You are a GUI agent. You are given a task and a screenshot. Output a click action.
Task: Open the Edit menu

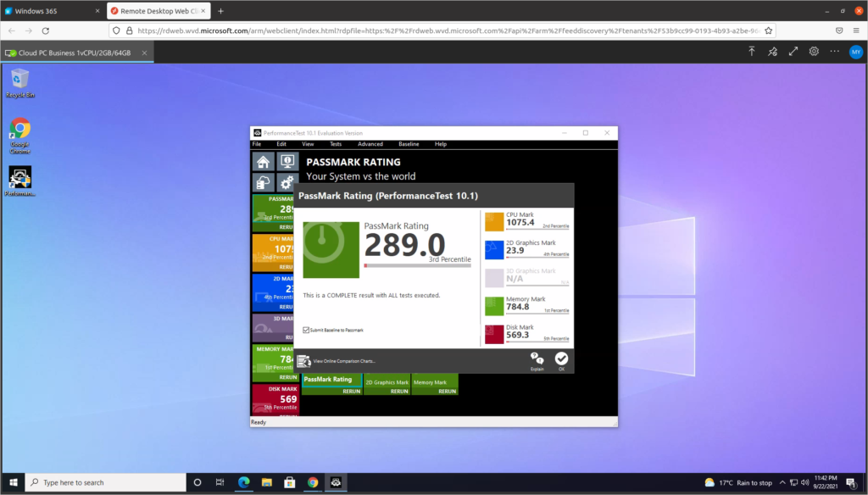281,144
